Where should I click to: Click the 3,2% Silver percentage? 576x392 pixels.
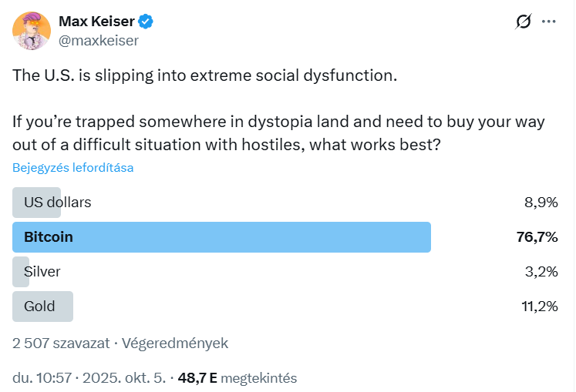click(541, 272)
